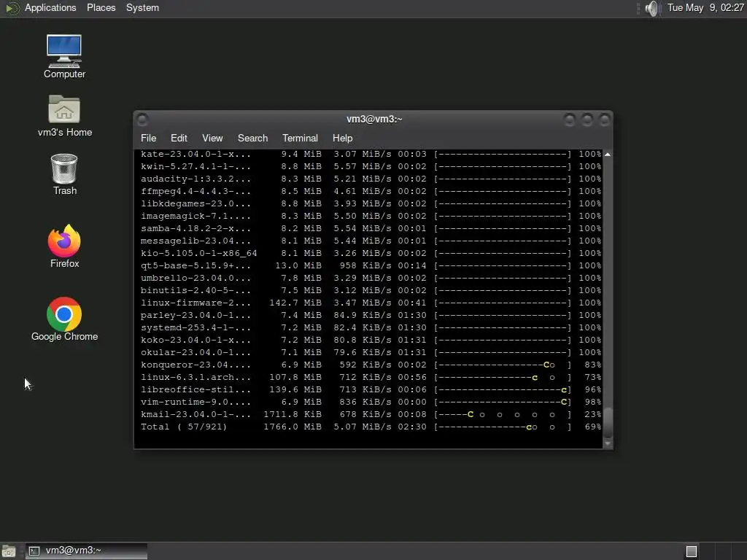Click the text kwin-5.27.4.1-1-...

(196, 167)
